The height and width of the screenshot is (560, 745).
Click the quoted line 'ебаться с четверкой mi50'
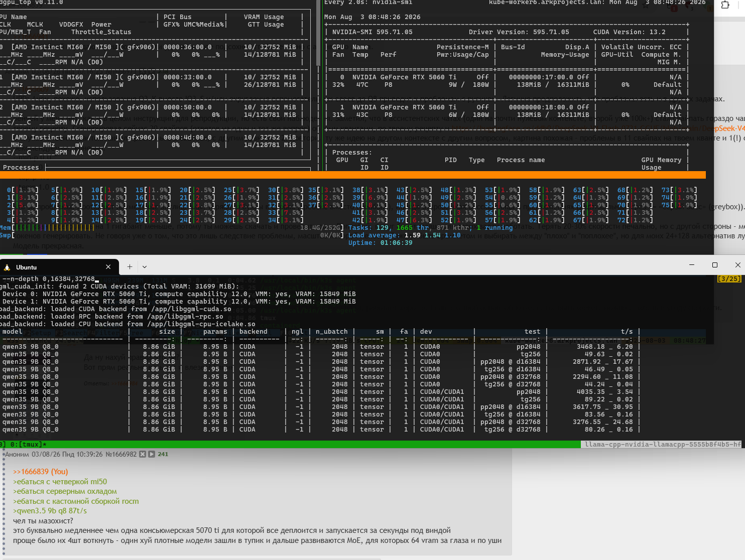(60, 482)
